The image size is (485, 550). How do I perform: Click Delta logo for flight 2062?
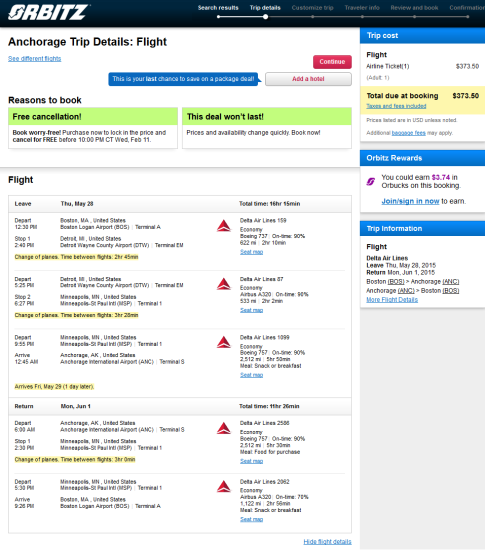(224, 487)
